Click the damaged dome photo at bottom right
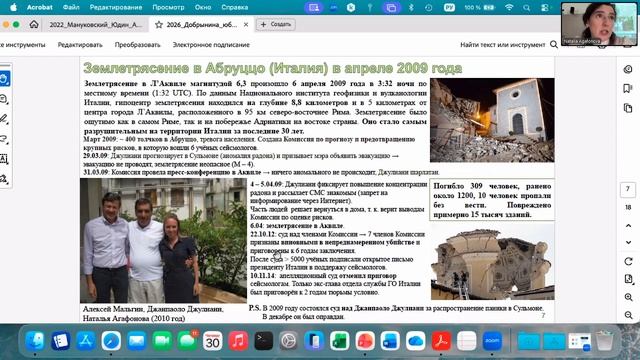 click(493, 261)
